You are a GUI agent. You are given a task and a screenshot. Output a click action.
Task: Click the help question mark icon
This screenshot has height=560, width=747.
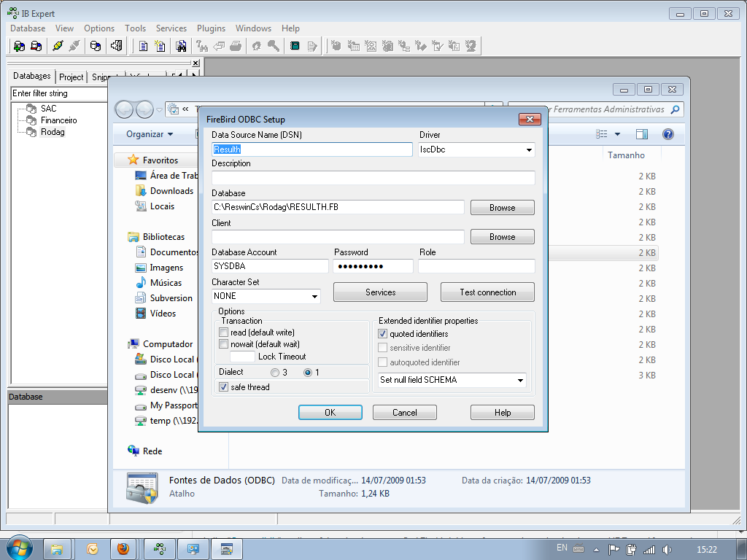pos(667,134)
